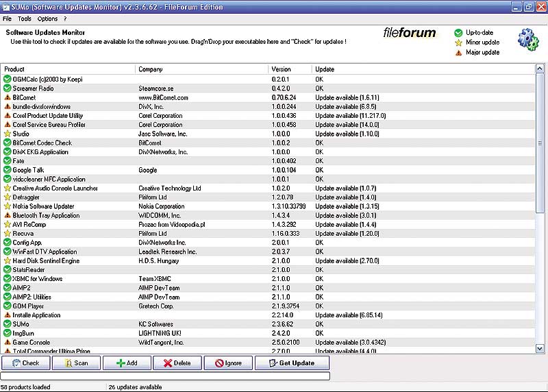Select the Creative Audio Console Launcher row
This screenshot has width=548, height=392.
coord(268,188)
